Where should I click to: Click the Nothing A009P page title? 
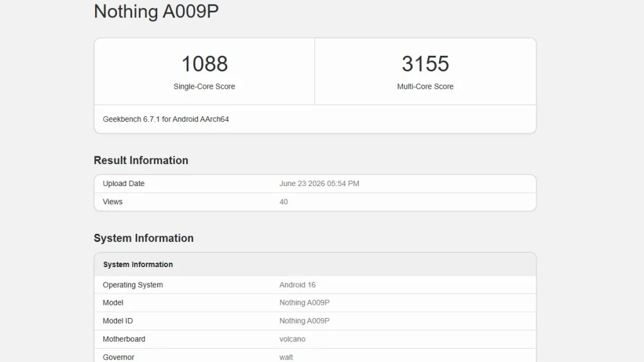pos(156,11)
